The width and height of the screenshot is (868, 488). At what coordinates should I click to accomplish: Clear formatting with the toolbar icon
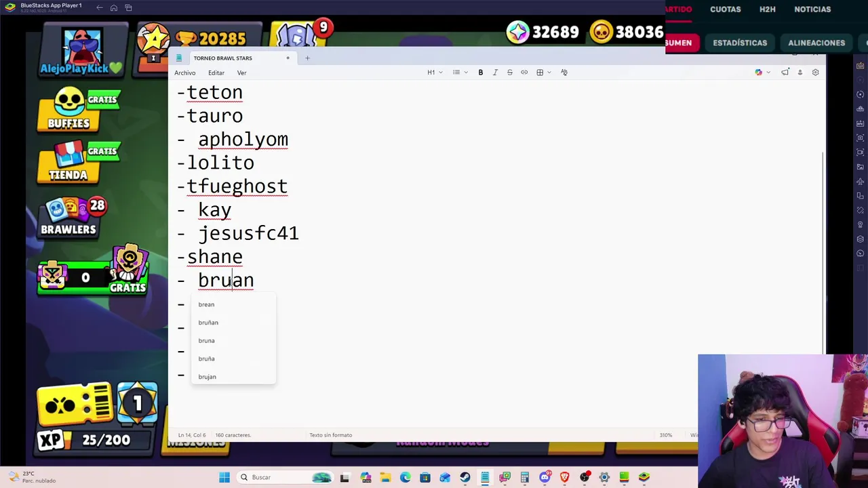pos(564,73)
